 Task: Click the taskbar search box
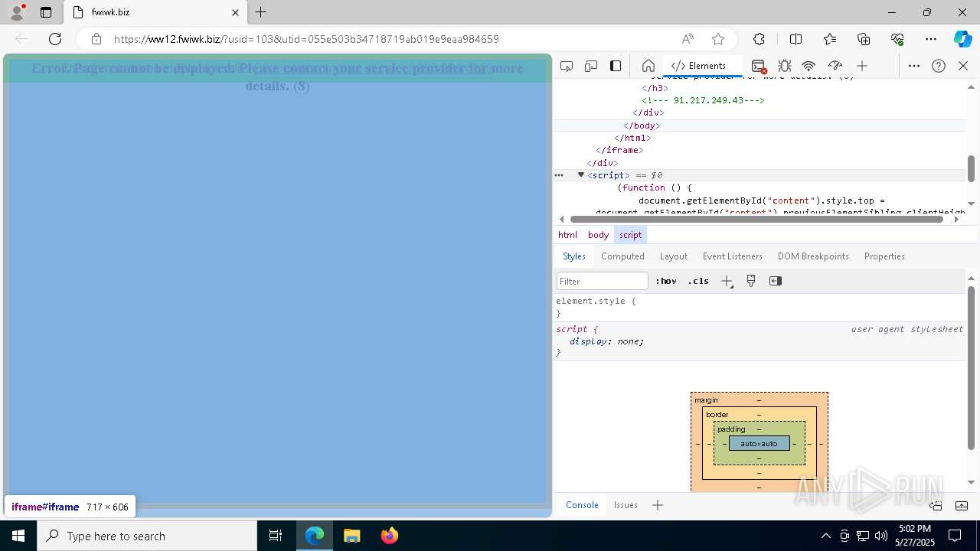pos(147,536)
